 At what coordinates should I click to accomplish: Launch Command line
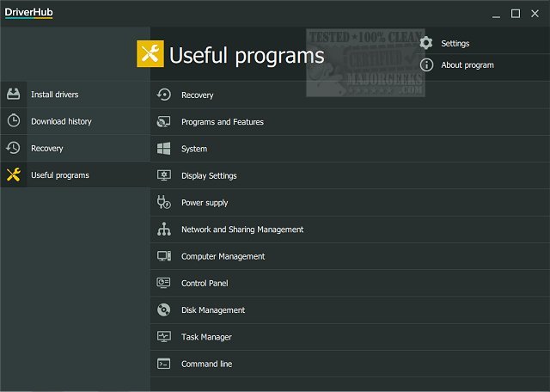coord(206,364)
